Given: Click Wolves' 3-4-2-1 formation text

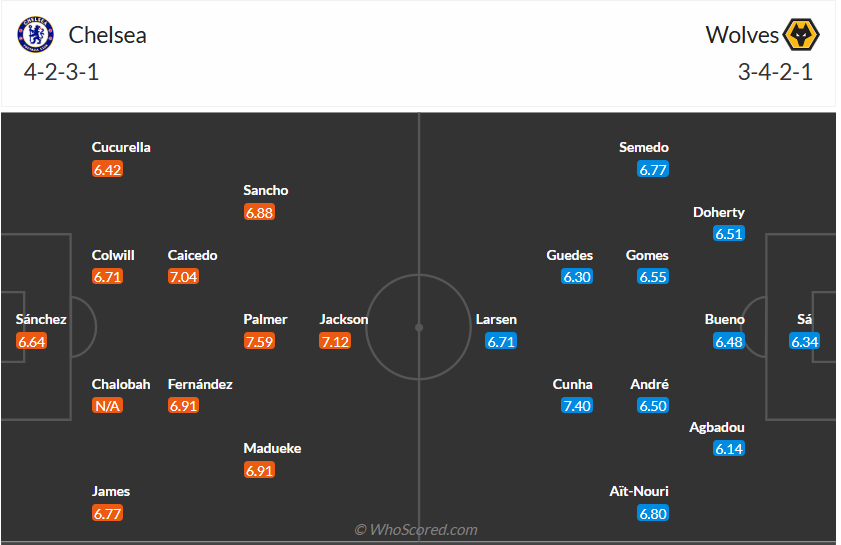Looking at the screenshot, I should point(775,72).
